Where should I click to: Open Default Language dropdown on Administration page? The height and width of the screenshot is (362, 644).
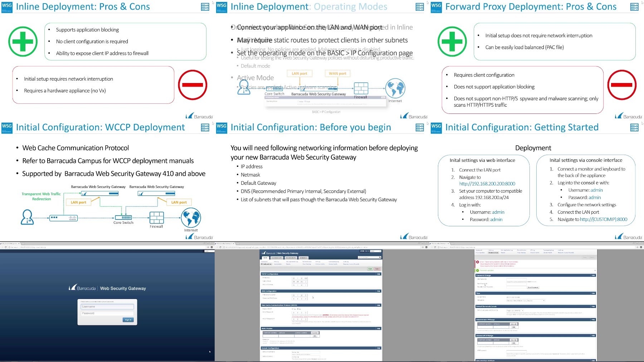(515, 310)
